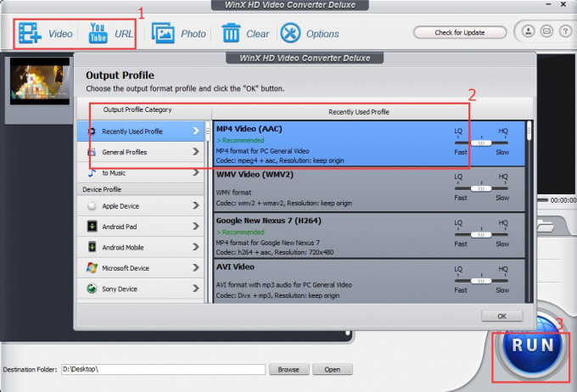577x392 pixels.
Task: Expand the Microsoft Device category arrow
Action: 196,268
